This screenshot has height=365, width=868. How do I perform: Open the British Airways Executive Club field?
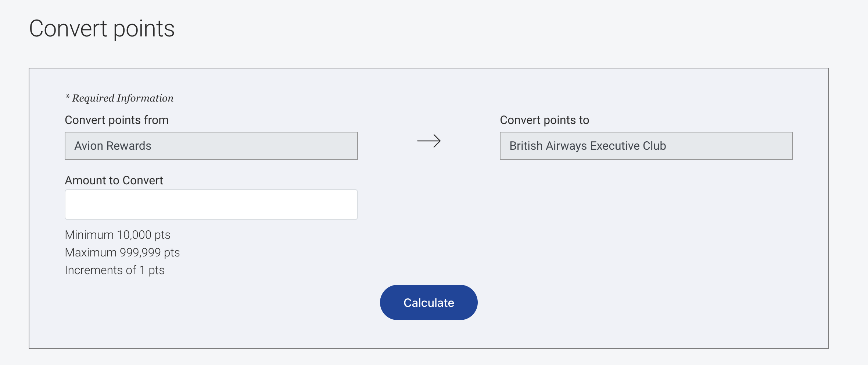click(646, 146)
